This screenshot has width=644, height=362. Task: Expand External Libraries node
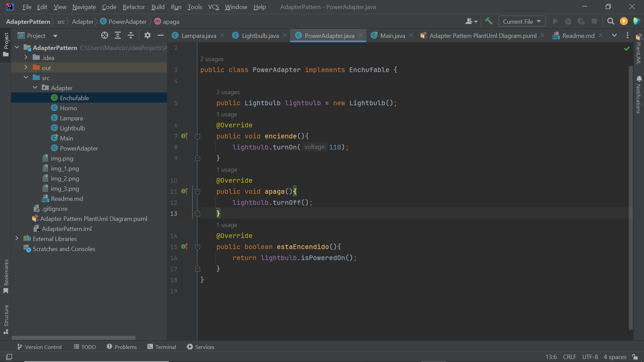tap(17, 239)
